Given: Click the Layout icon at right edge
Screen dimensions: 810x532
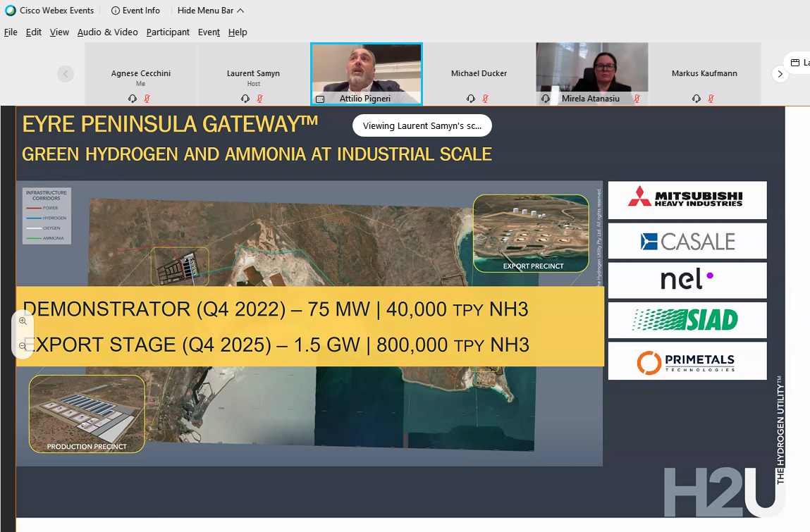Looking at the screenshot, I should pyautogui.click(x=795, y=63).
